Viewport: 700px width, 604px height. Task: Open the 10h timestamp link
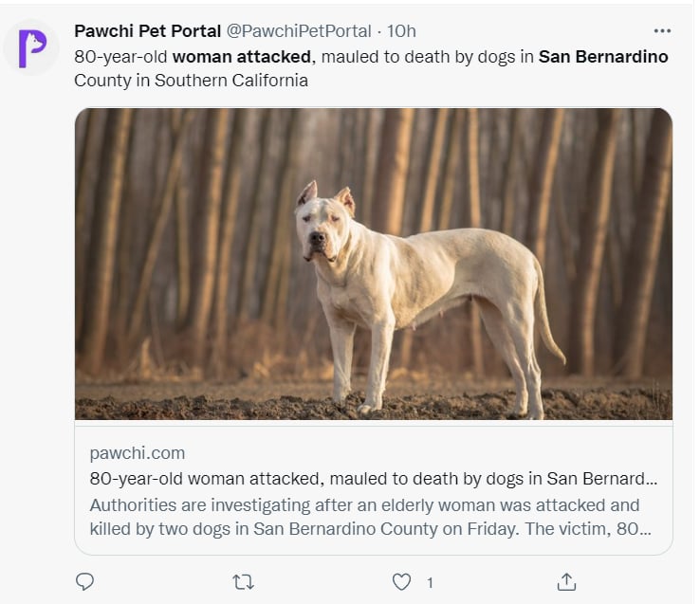(x=401, y=31)
